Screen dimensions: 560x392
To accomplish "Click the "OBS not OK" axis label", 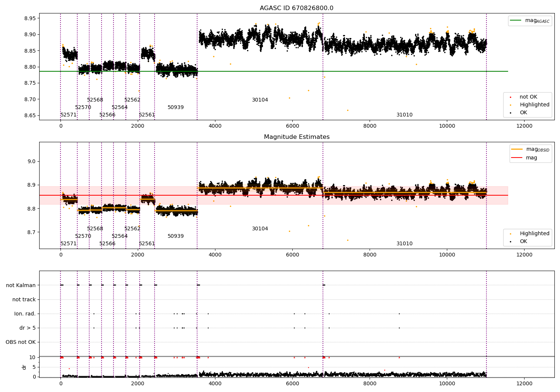I will pos(21,342).
